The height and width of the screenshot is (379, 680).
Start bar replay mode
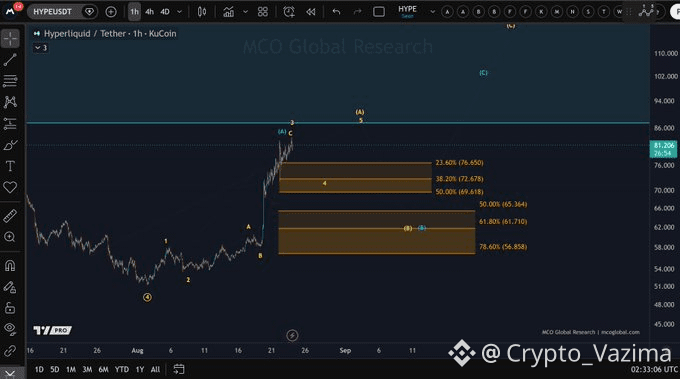311,12
